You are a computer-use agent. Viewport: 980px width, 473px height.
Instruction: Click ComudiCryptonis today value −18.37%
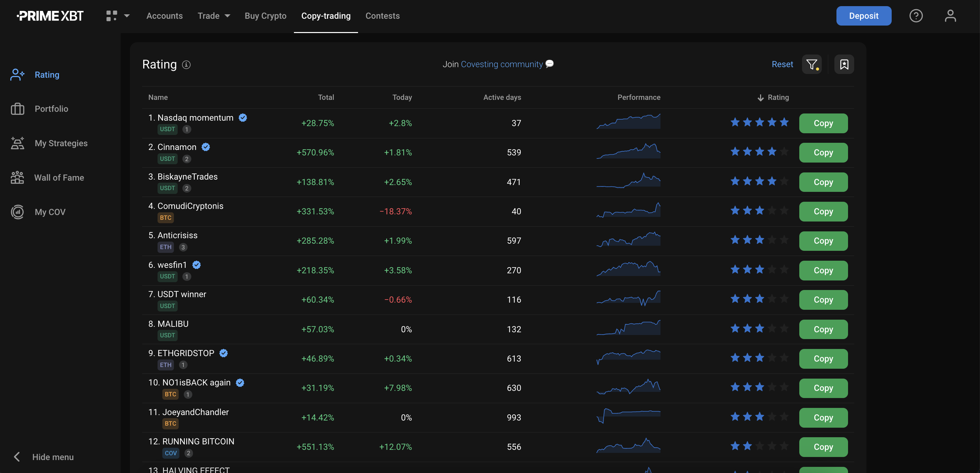point(396,211)
